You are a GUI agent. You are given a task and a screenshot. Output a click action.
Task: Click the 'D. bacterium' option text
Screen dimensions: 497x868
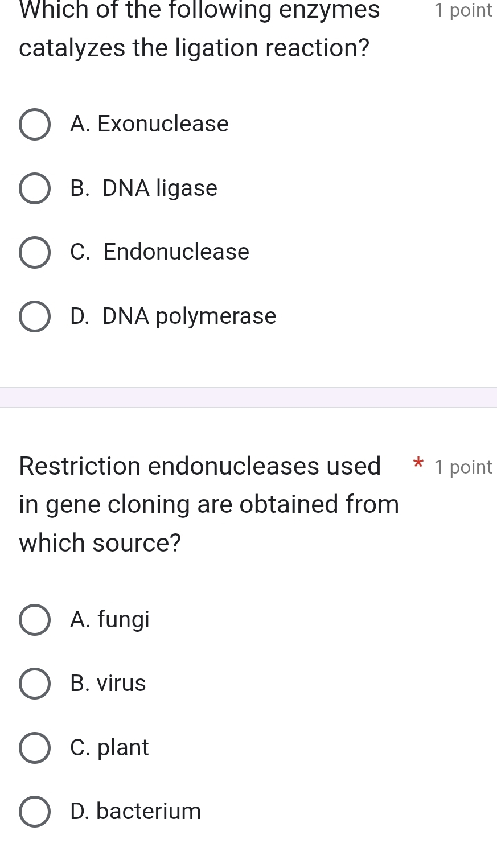click(135, 812)
